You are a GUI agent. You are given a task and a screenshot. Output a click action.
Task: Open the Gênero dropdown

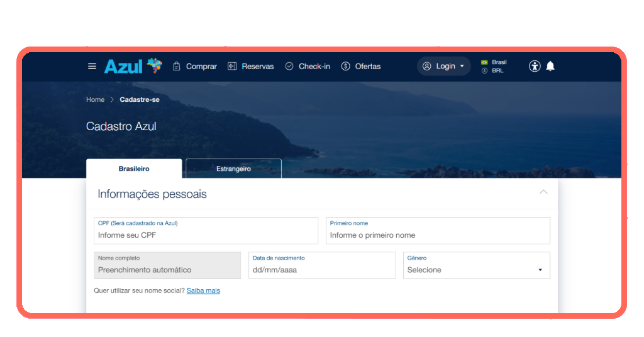[477, 265]
